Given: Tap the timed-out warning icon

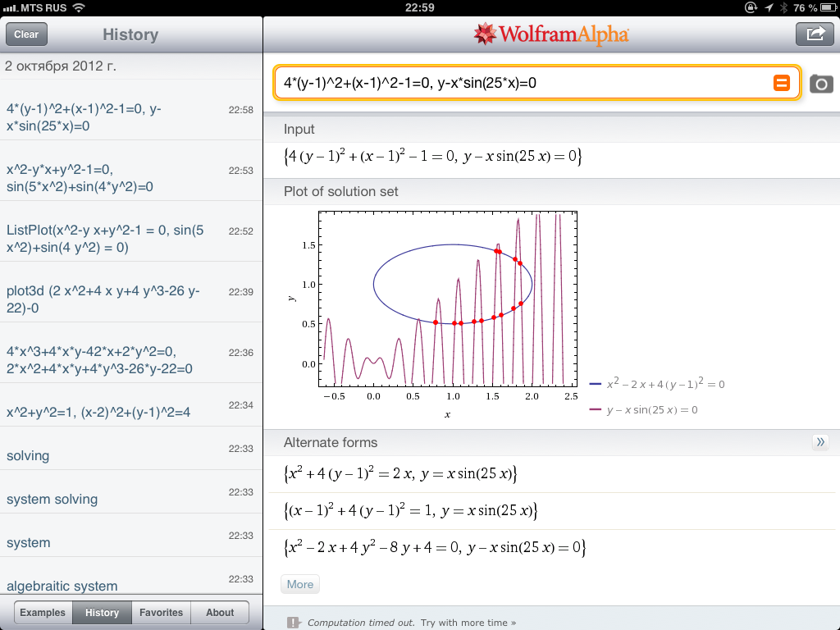Looking at the screenshot, I should (293, 623).
